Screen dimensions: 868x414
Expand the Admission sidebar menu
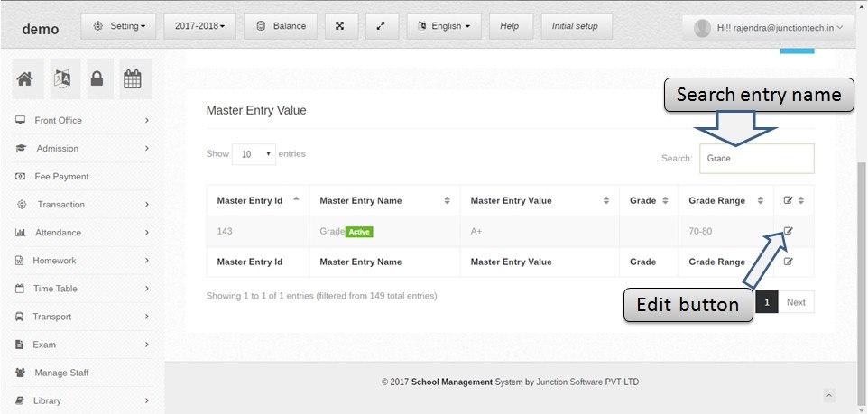82,148
